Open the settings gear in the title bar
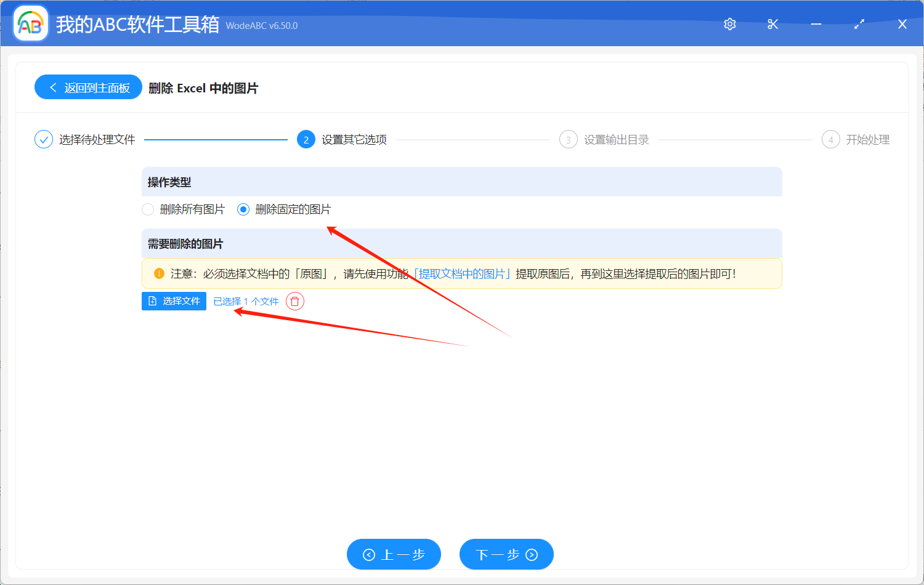Image resolution: width=924 pixels, height=585 pixels. point(729,24)
